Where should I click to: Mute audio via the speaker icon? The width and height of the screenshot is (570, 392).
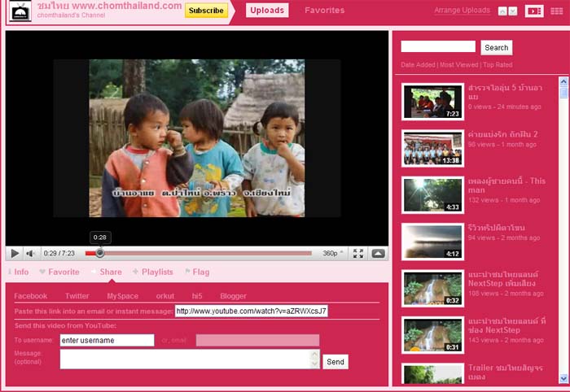[x=31, y=254]
